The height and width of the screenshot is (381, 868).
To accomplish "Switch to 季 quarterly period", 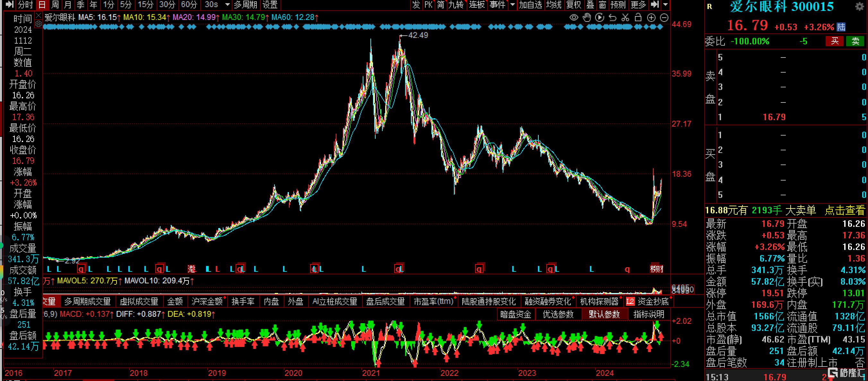I will coord(80,5).
